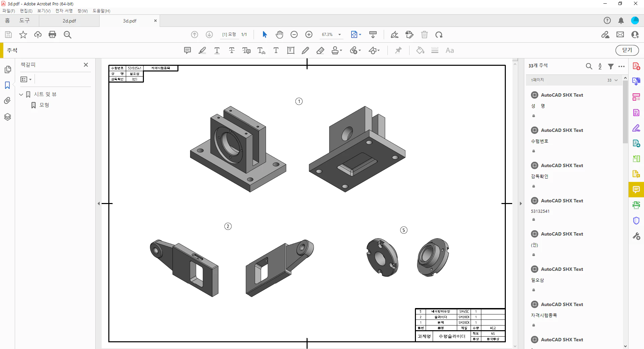Open comments options three-dot menu

click(x=622, y=66)
